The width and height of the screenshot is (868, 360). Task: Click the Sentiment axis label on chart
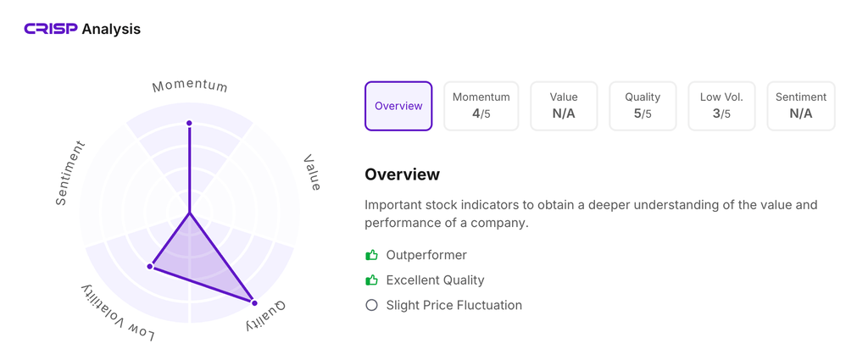click(70, 174)
